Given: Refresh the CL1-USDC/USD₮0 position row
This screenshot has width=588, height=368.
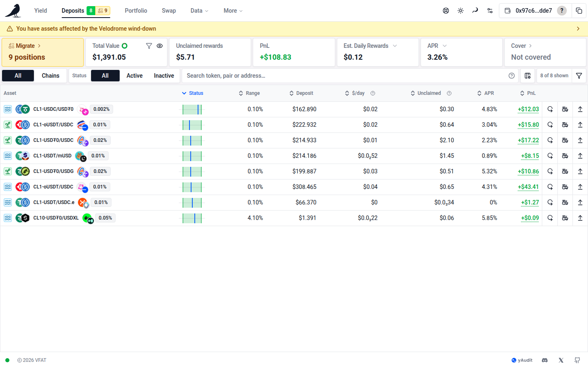Looking at the screenshot, I should coord(550,109).
